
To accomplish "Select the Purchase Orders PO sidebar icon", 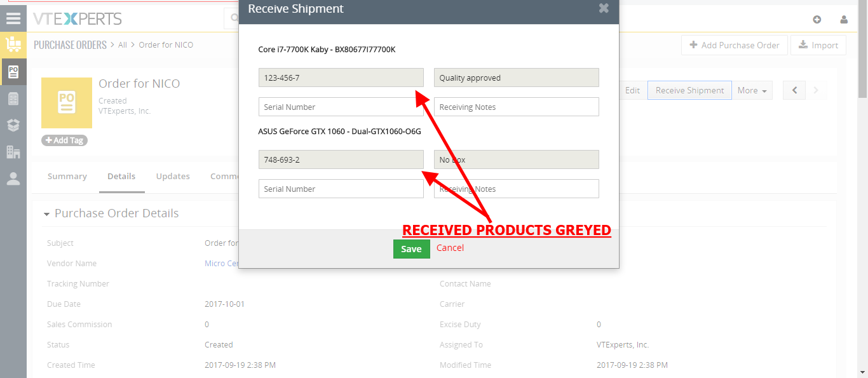I will pos(13,72).
